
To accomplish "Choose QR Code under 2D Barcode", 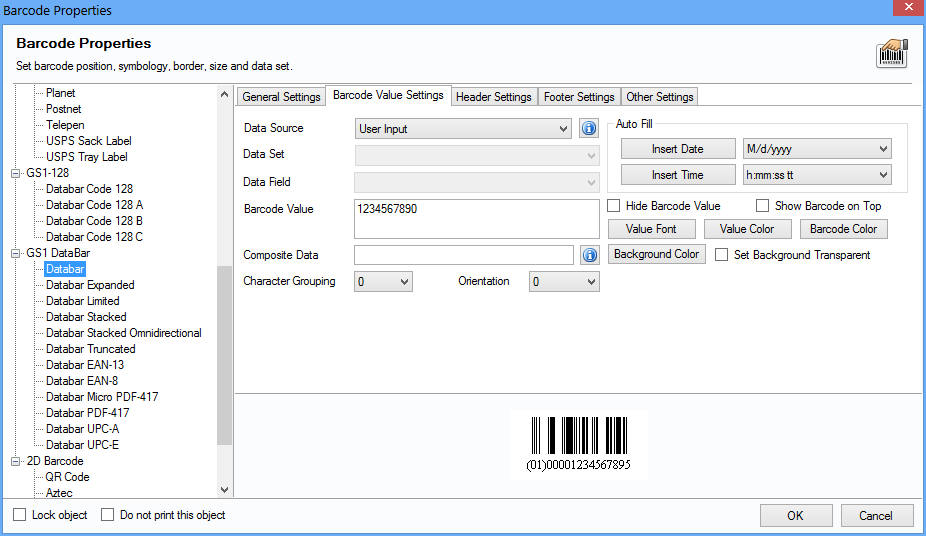I will click(x=67, y=477).
